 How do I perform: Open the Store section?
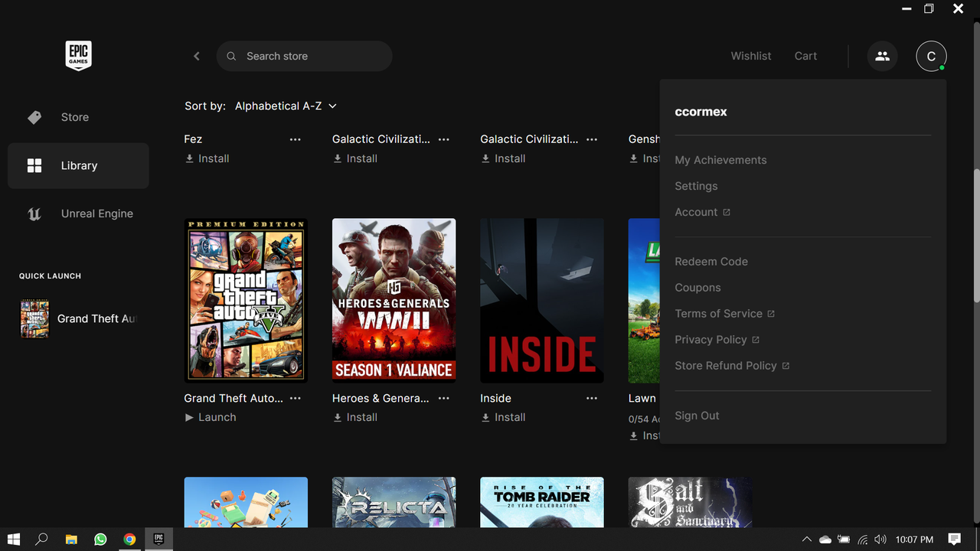click(x=78, y=117)
